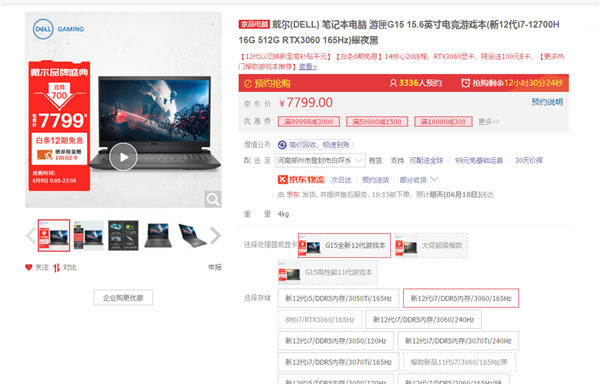Viewport: 600px width, 384px height.
Task: Click the heart 关注 icon
Action: [29, 267]
